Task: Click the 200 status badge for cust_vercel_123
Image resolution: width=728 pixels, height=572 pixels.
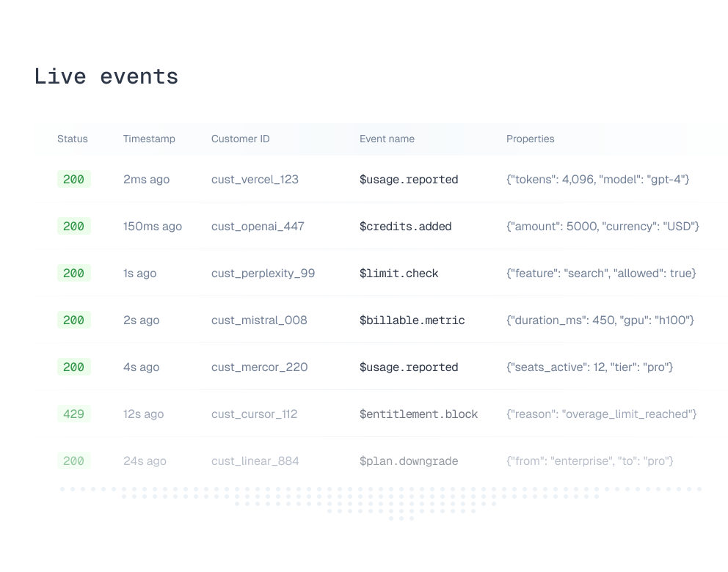Action: click(73, 180)
